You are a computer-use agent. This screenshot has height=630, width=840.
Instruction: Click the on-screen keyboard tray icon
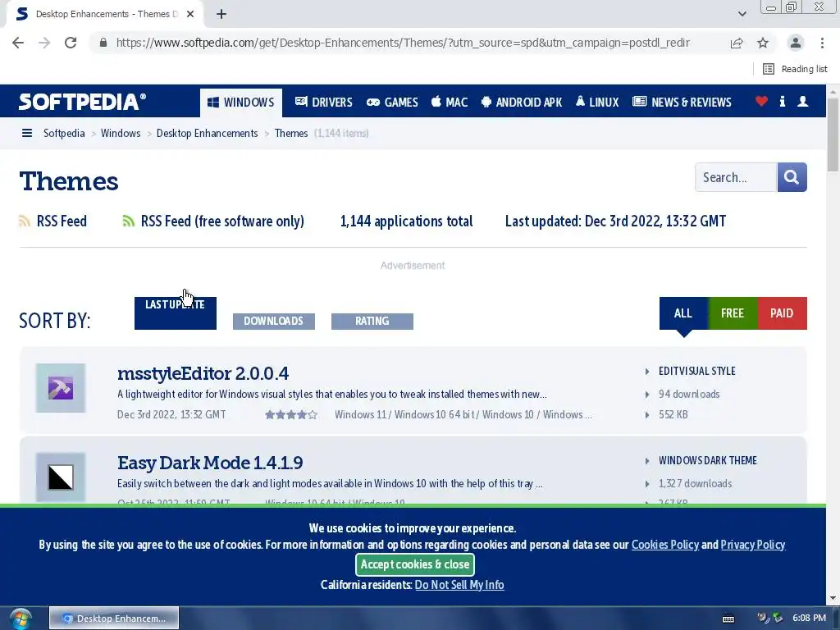point(728,619)
